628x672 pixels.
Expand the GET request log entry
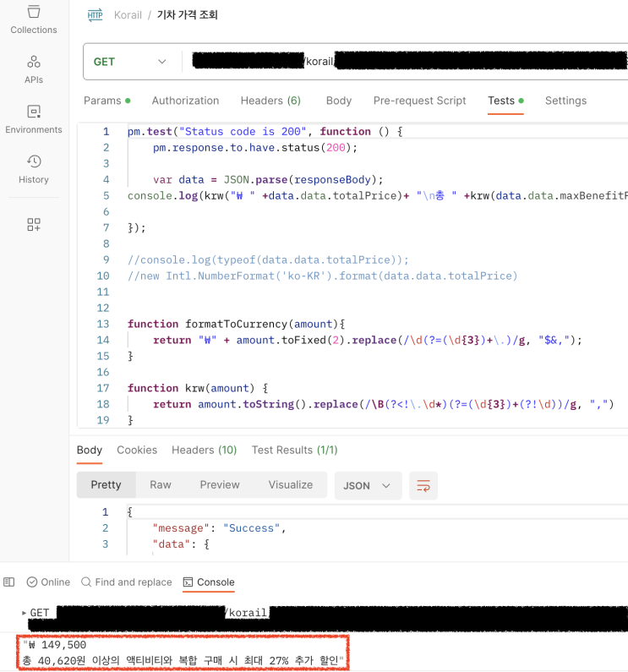click(24, 613)
